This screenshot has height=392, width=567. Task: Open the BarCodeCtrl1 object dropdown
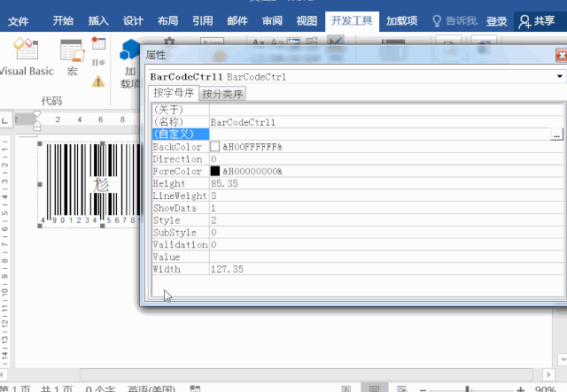[x=559, y=77]
